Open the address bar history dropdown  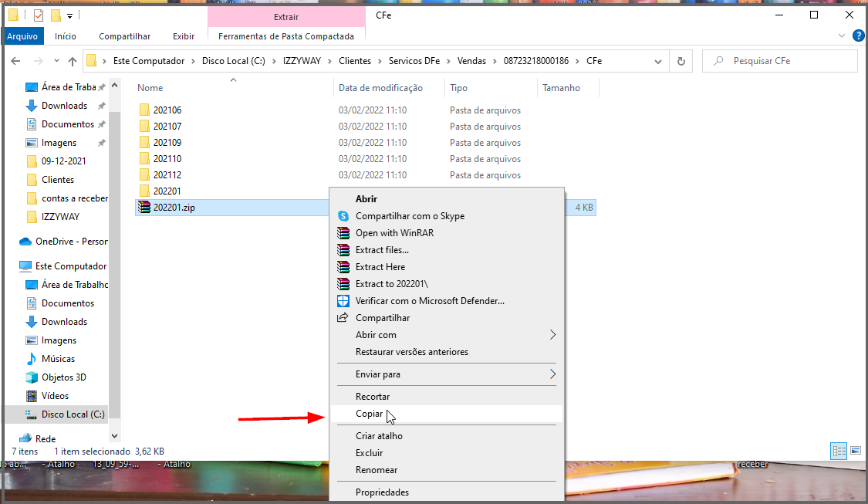coord(658,61)
